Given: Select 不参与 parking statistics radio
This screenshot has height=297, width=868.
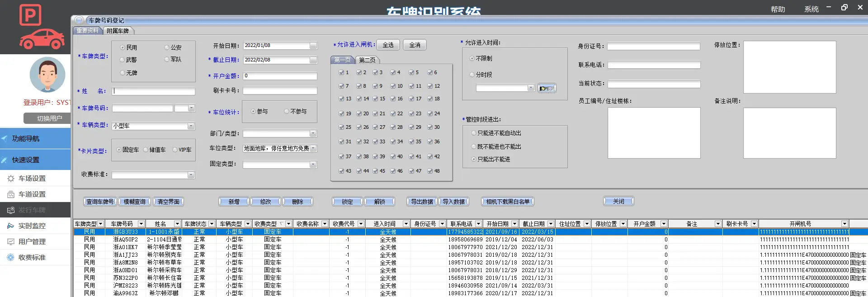Looking at the screenshot, I should tap(287, 111).
